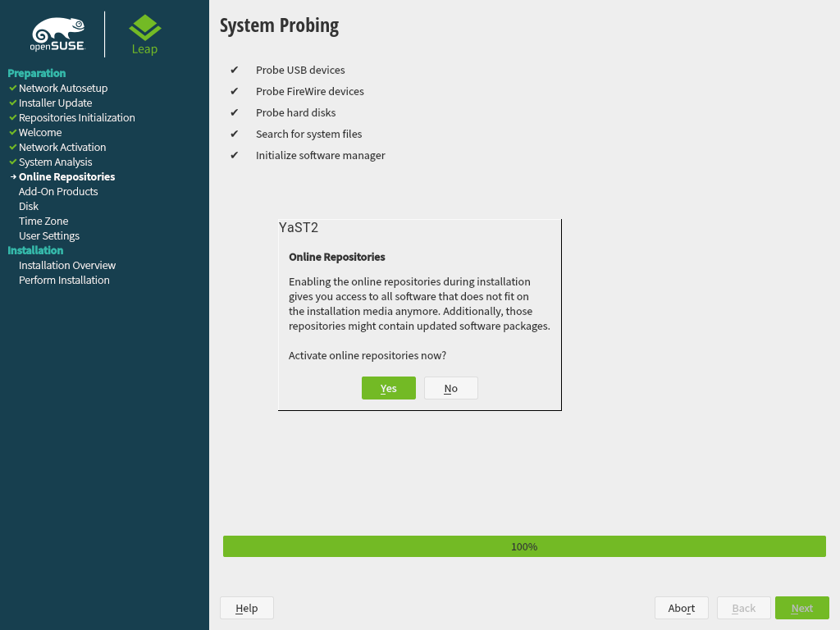The width and height of the screenshot is (840, 630).
Task: Click the arrow marker beside Online Repositories
Action: pos(13,176)
